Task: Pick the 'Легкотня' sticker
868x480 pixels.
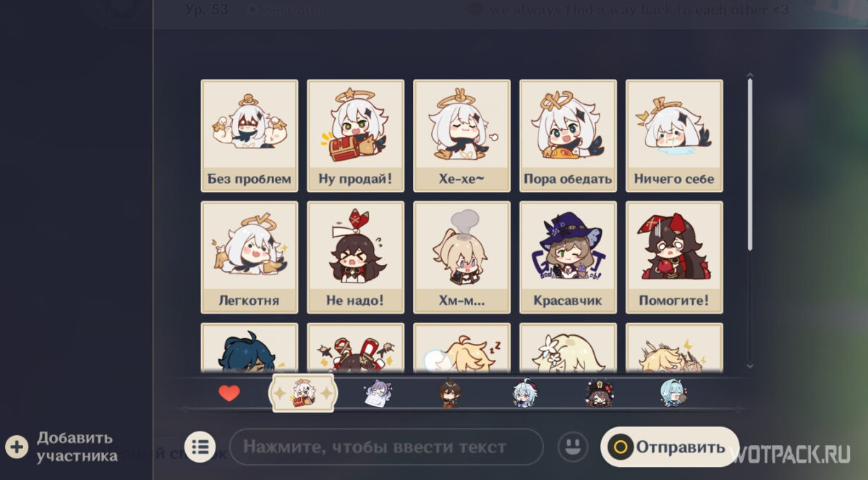Action: pos(250,257)
